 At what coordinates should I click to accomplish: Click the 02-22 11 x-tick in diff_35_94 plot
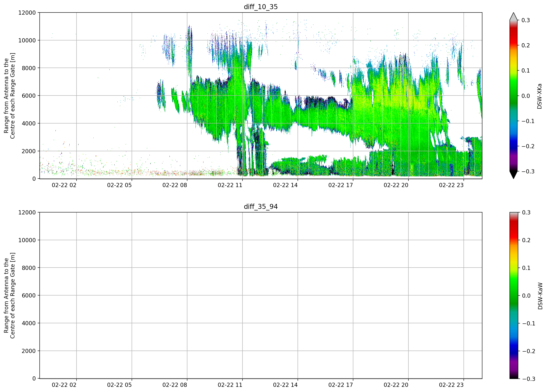(230, 385)
